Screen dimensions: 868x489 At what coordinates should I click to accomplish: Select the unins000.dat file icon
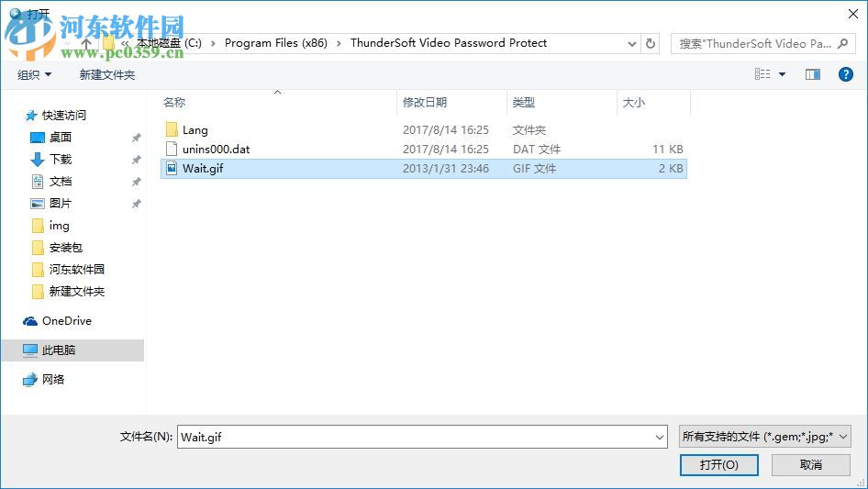coord(172,149)
